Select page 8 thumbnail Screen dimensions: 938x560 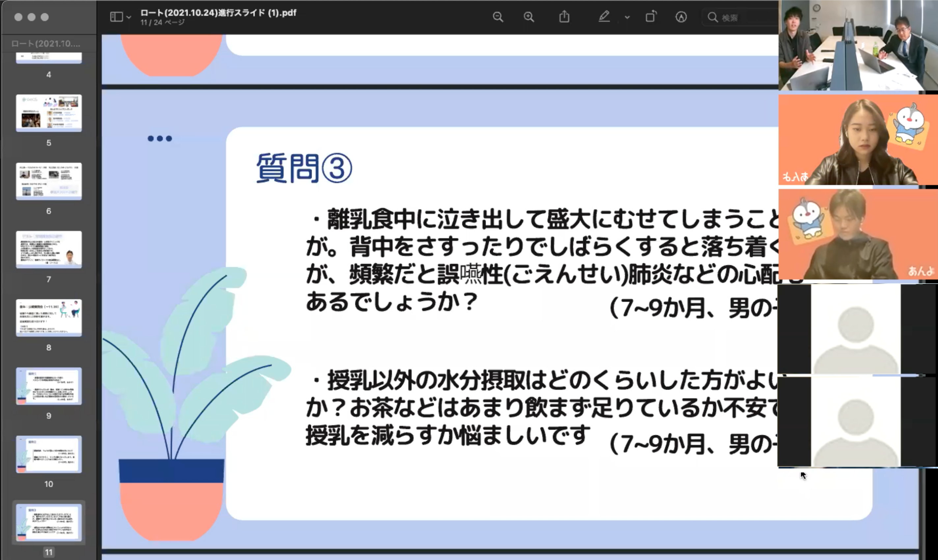click(x=49, y=318)
